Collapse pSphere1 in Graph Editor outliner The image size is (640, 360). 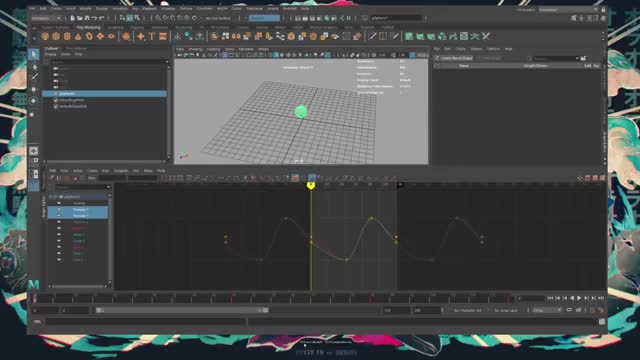pyautogui.click(x=51, y=197)
